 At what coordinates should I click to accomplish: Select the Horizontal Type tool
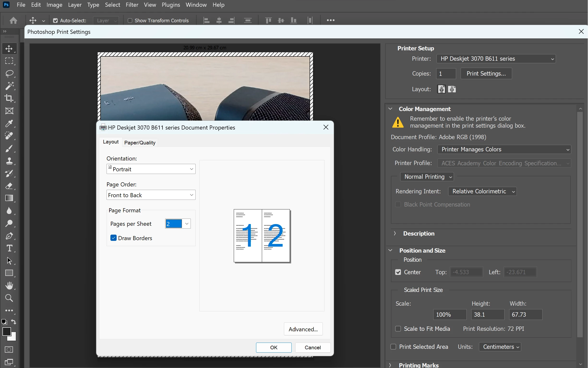pos(9,248)
